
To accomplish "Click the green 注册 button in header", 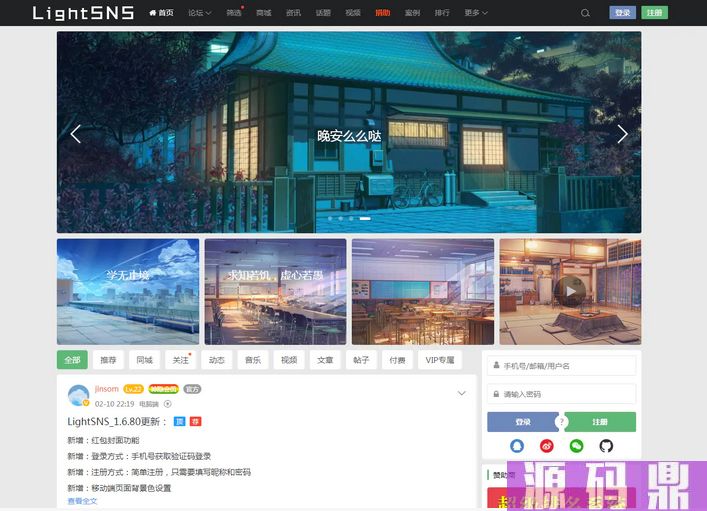I will coord(654,13).
